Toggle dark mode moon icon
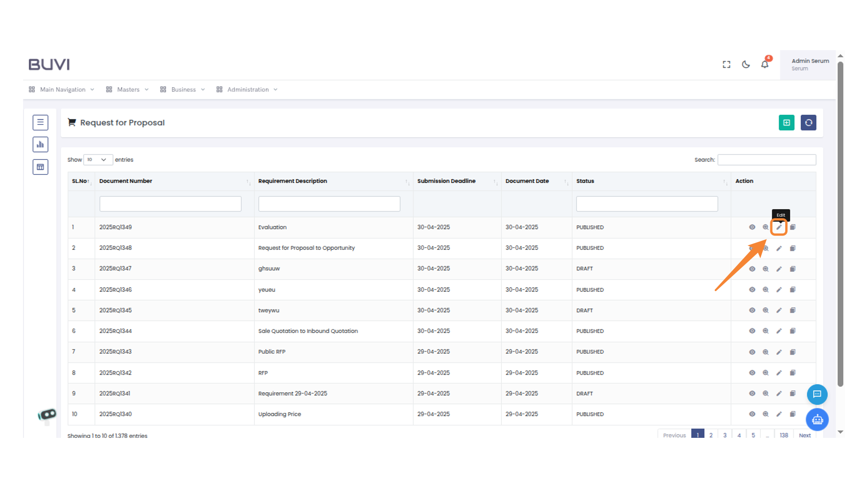The width and height of the screenshot is (868, 488). 746,65
